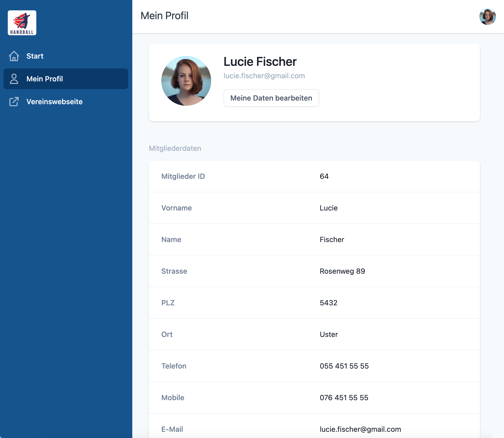Click Meine Daten bearbeiten button

click(x=271, y=98)
